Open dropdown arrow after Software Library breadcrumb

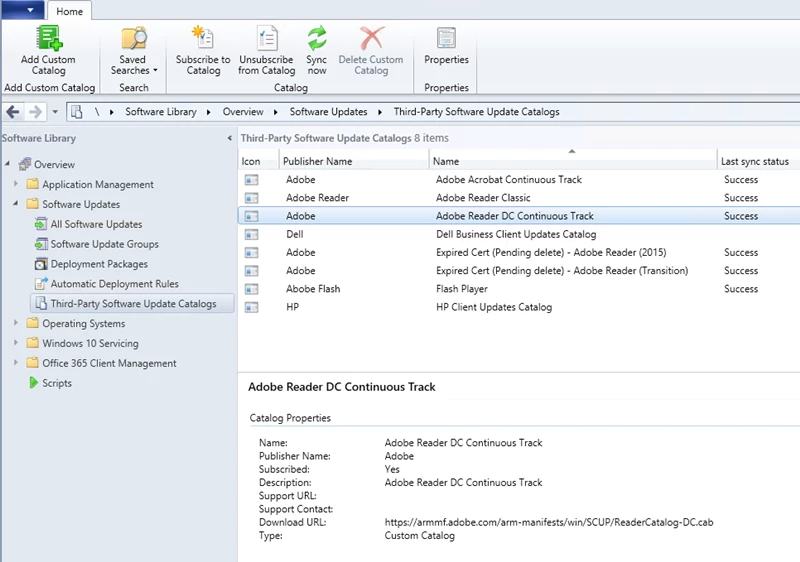pyautogui.click(x=209, y=112)
